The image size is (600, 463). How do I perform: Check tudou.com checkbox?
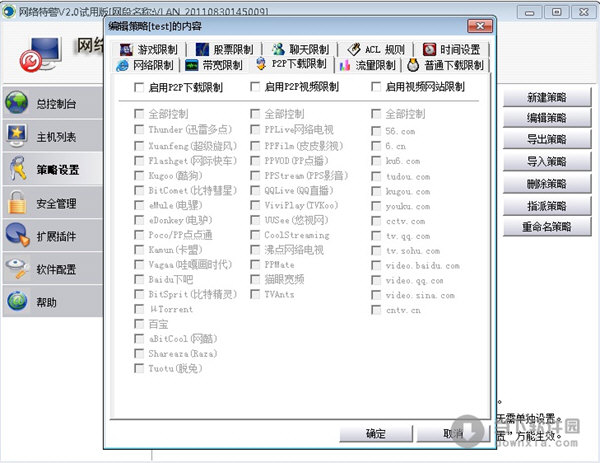tap(376, 176)
